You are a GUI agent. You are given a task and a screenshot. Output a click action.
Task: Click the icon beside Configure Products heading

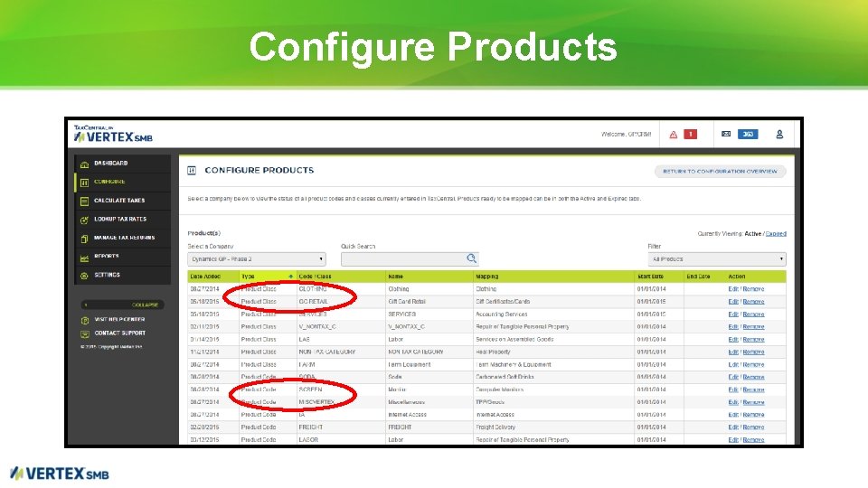pyautogui.click(x=192, y=171)
